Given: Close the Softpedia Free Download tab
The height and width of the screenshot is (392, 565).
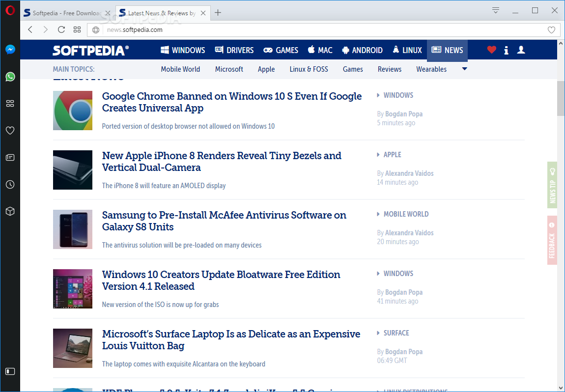Looking at the screenshot, I should point(108,13).
